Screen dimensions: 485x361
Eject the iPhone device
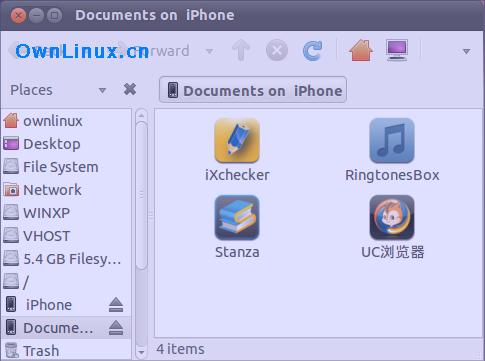pos(116,305)
